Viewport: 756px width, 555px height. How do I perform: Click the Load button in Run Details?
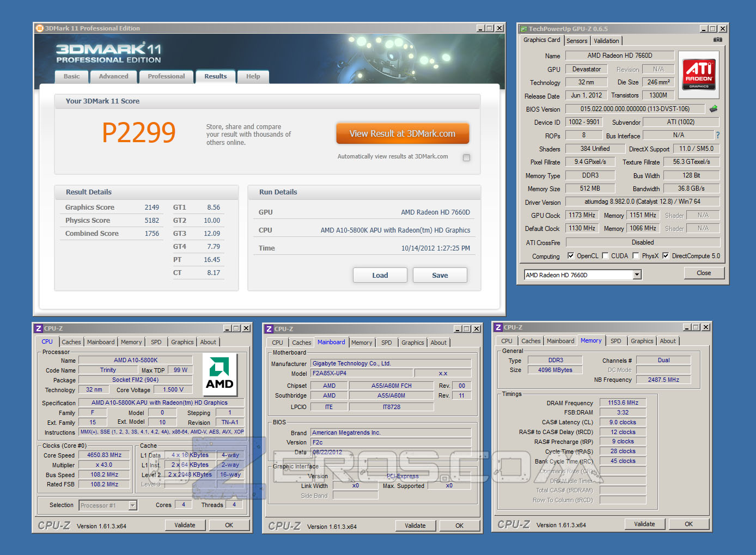(380, 275)
